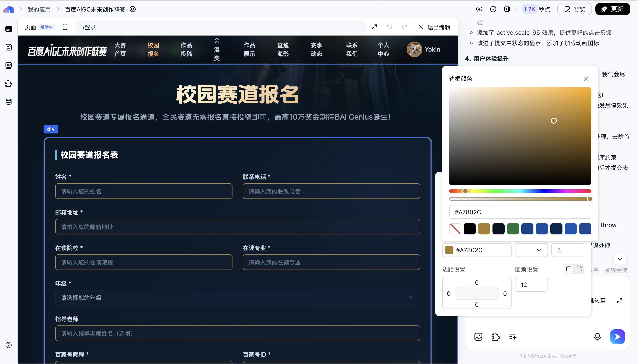
Task: Open version history via the clock icon
Action: tap(493, 9)
